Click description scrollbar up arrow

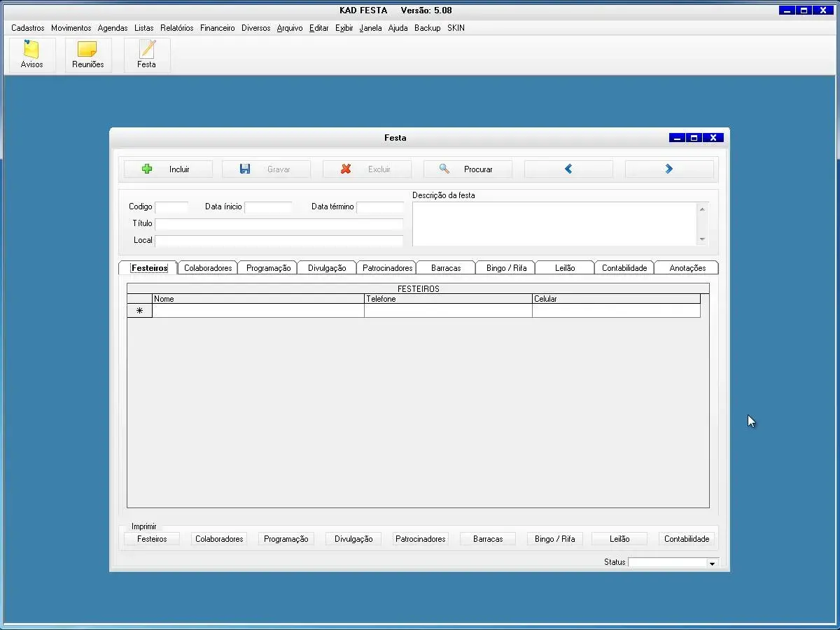point(703,209)
